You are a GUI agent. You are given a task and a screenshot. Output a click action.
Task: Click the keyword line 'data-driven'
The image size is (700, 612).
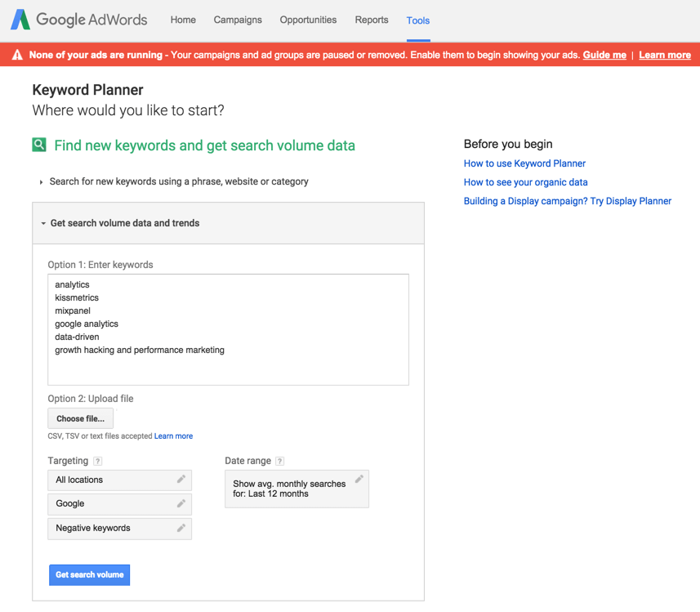77,337
